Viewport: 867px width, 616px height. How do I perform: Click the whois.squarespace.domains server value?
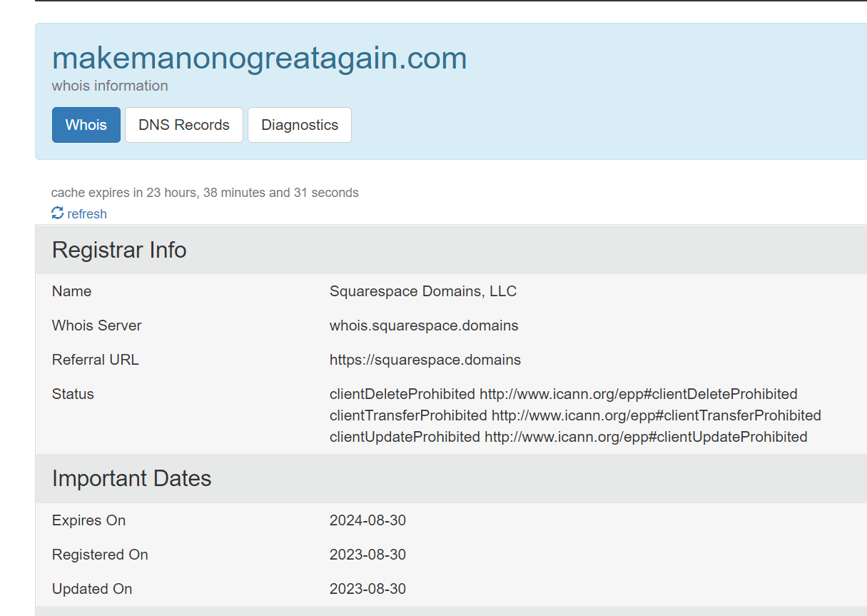424,325
